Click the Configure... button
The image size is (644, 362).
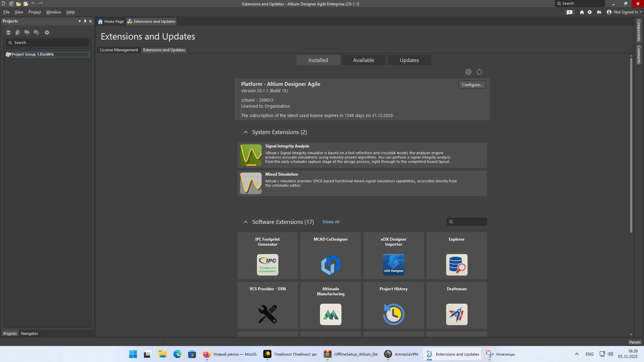[x=472, y=85]
